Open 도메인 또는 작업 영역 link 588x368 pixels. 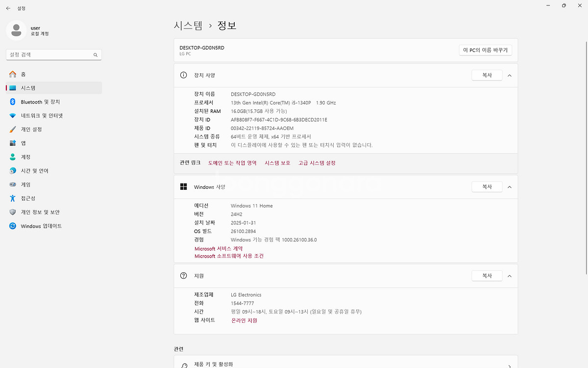(232, 163)
